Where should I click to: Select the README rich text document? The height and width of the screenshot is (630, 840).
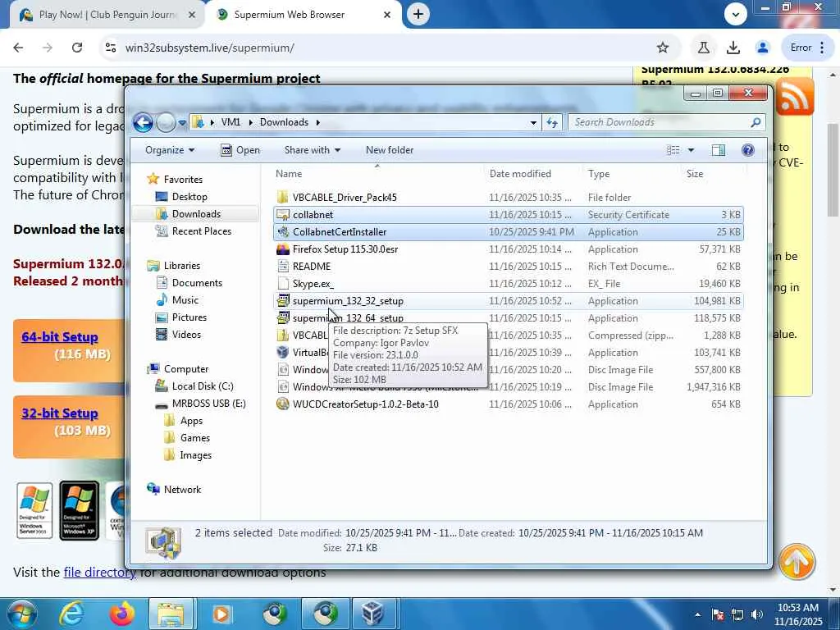point(508,267)
